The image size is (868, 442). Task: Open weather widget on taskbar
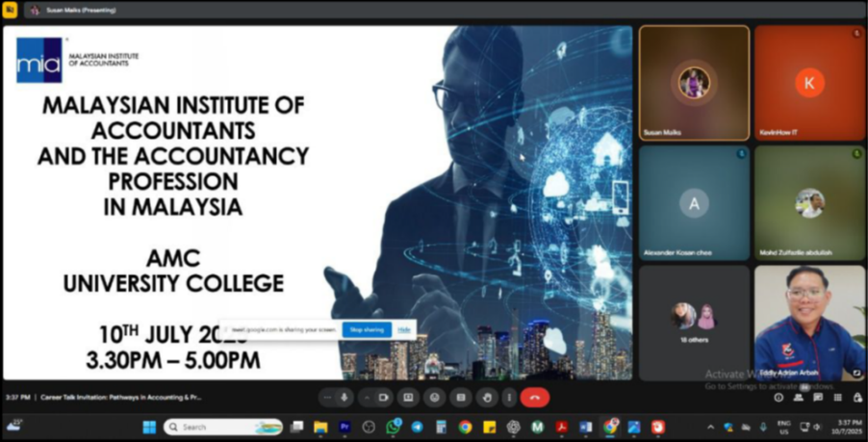click(x=14, y=426)
